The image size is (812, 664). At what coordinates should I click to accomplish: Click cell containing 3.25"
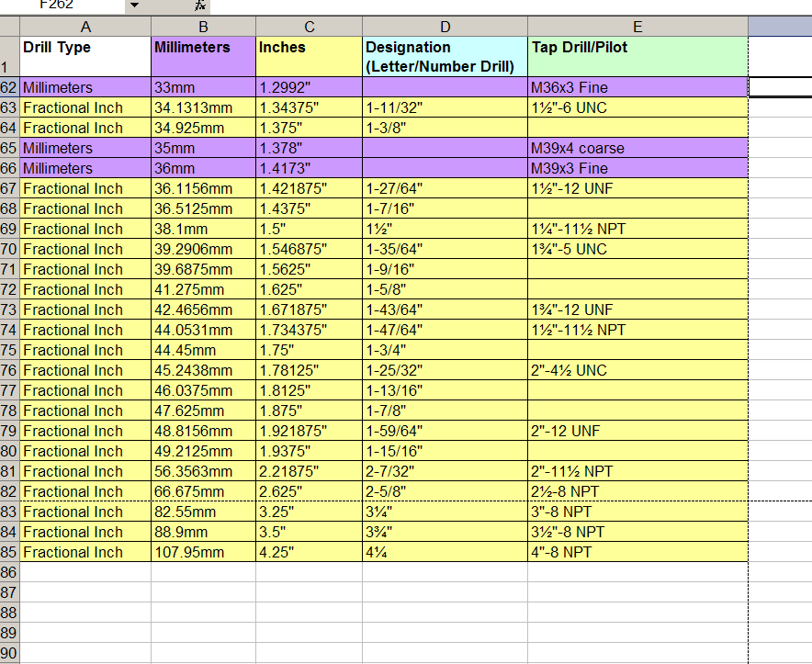[x=310, y=512]
